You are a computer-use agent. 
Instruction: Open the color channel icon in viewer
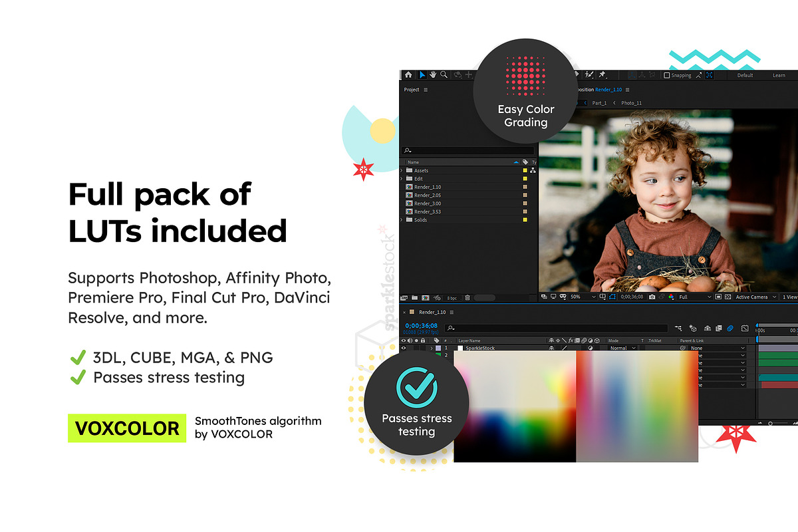click(671, 297)
